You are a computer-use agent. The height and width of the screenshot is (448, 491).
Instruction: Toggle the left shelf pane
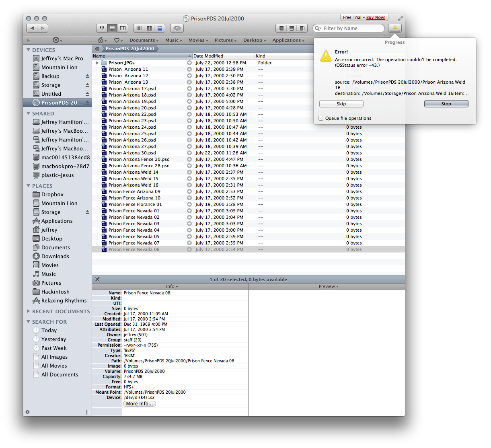[x=281, y=28]
